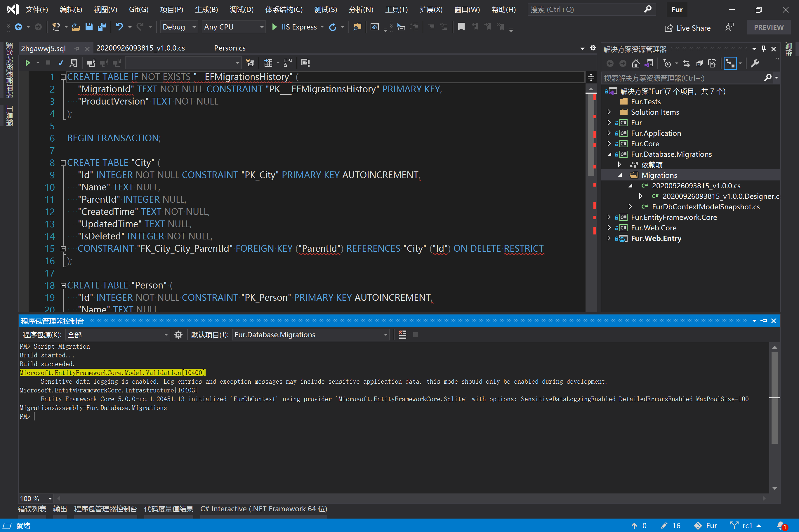Open Properties wrench icon in Solution Explorer
799x532 pixels.
pos(755,63)
